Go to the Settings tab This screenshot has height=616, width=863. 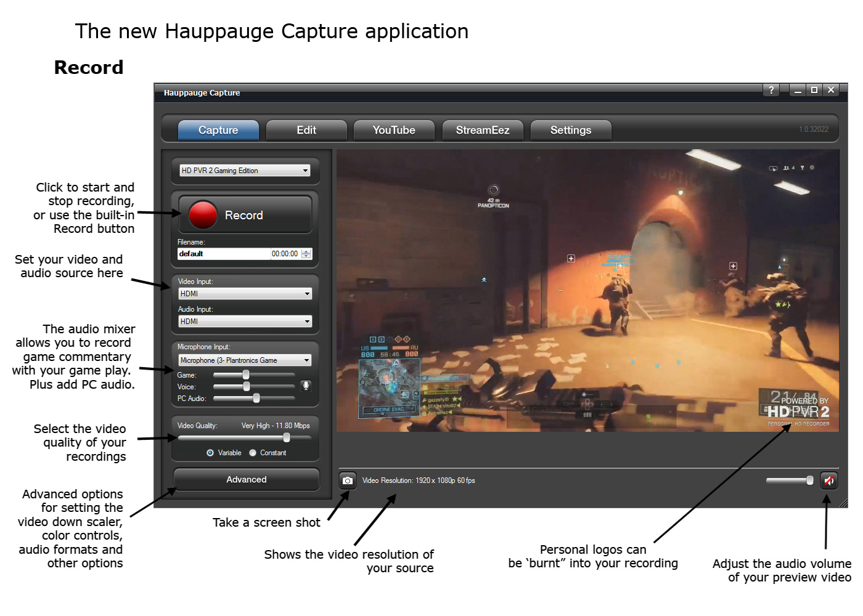click(x=570, y=130)
